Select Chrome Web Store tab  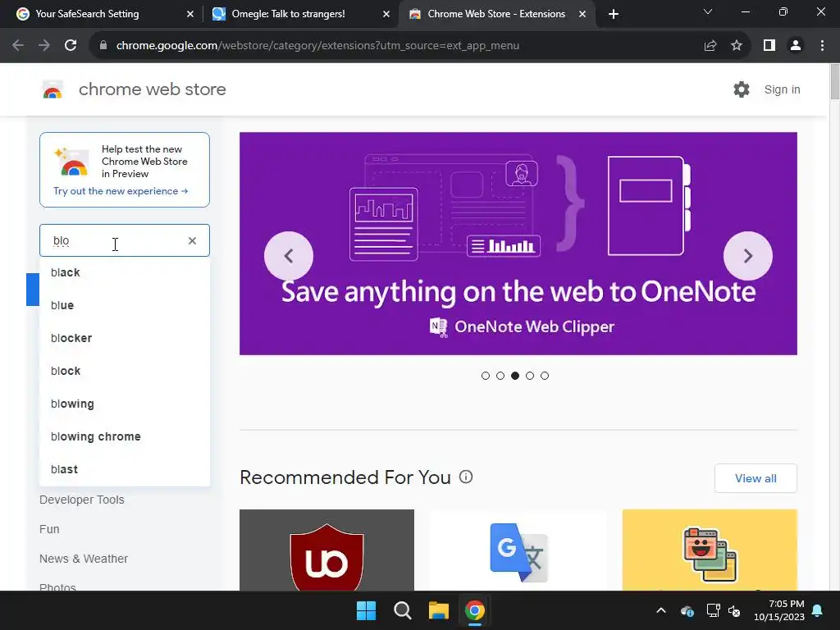pos(496,14)
